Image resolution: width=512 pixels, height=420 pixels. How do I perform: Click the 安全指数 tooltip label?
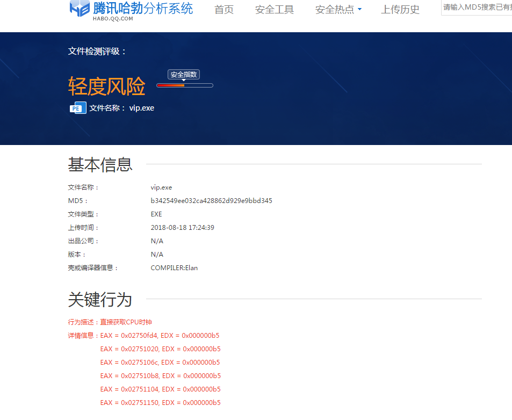[x=184, y=75]
